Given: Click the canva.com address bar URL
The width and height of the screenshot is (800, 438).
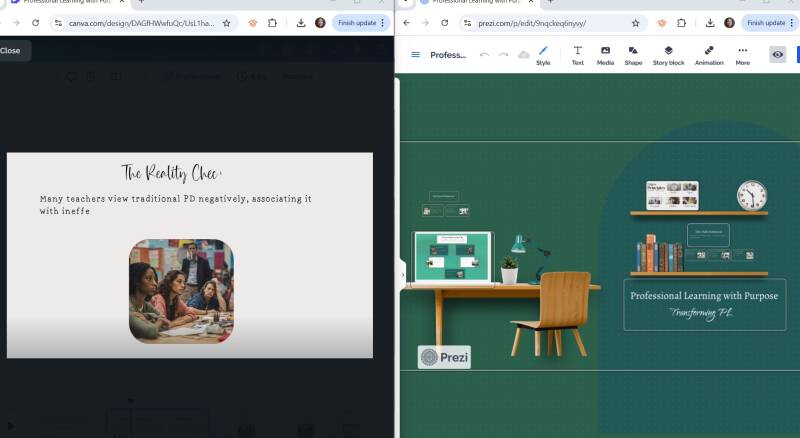Looking at the screenshot, I should click(x=141, y=23).
